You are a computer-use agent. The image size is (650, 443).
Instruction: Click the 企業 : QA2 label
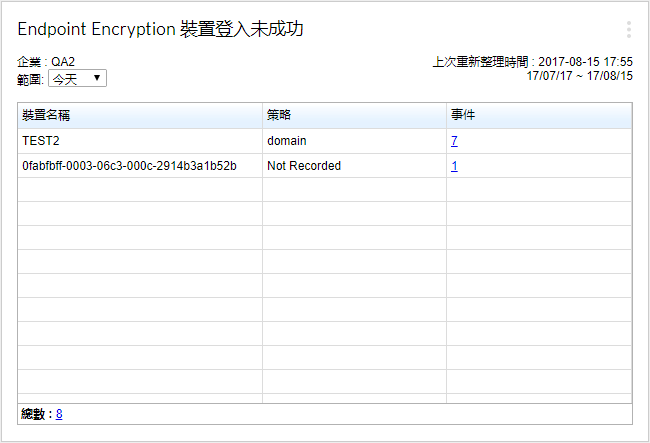pyautogui.click(x=46, y=62)
